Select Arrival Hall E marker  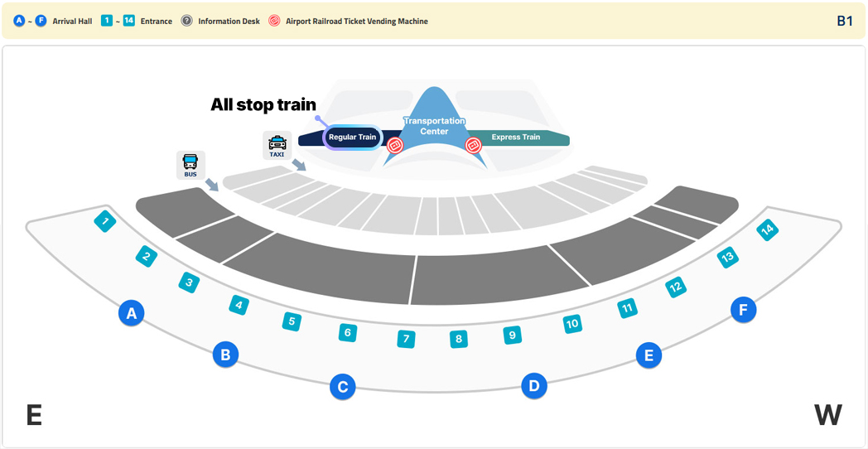649,355
